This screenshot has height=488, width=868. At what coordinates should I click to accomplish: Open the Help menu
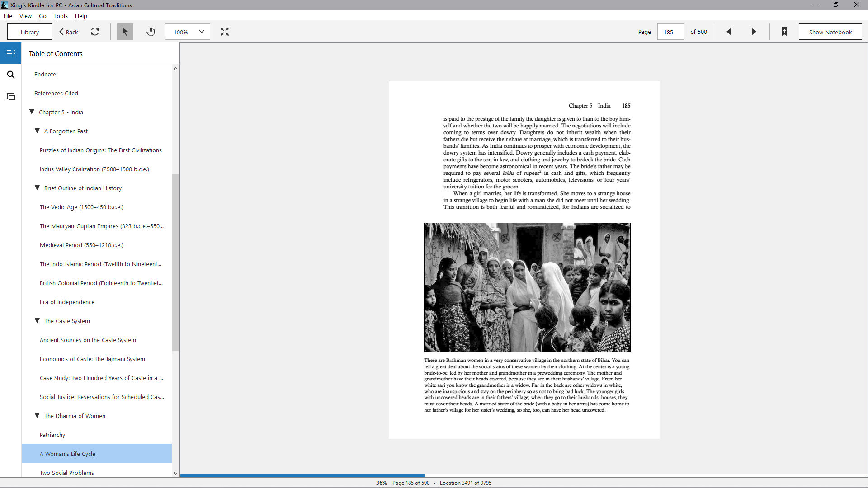(81, 16)
